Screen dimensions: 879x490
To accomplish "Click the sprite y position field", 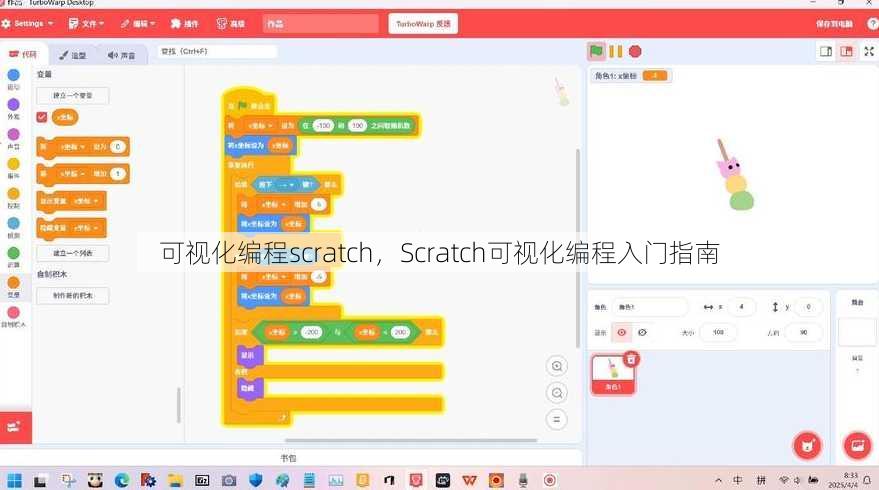I will coord(808,307).
